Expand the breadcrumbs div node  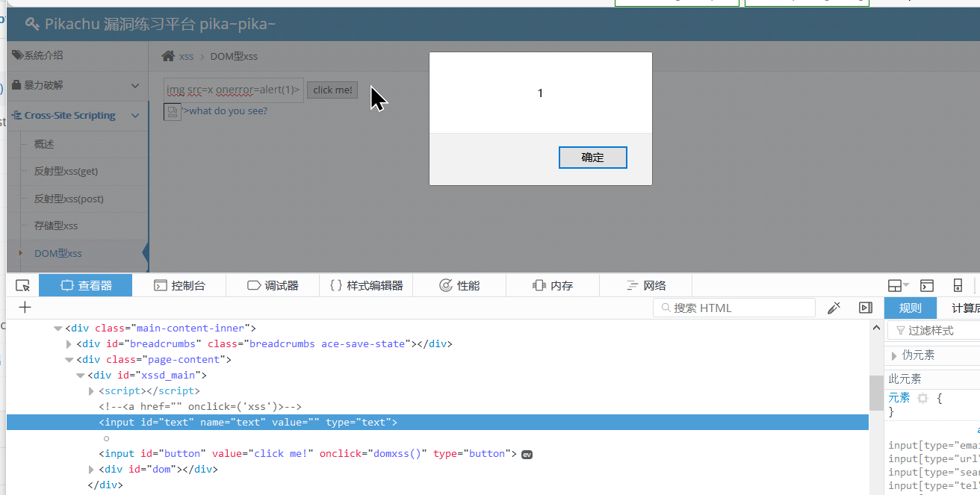pos(69,344)
